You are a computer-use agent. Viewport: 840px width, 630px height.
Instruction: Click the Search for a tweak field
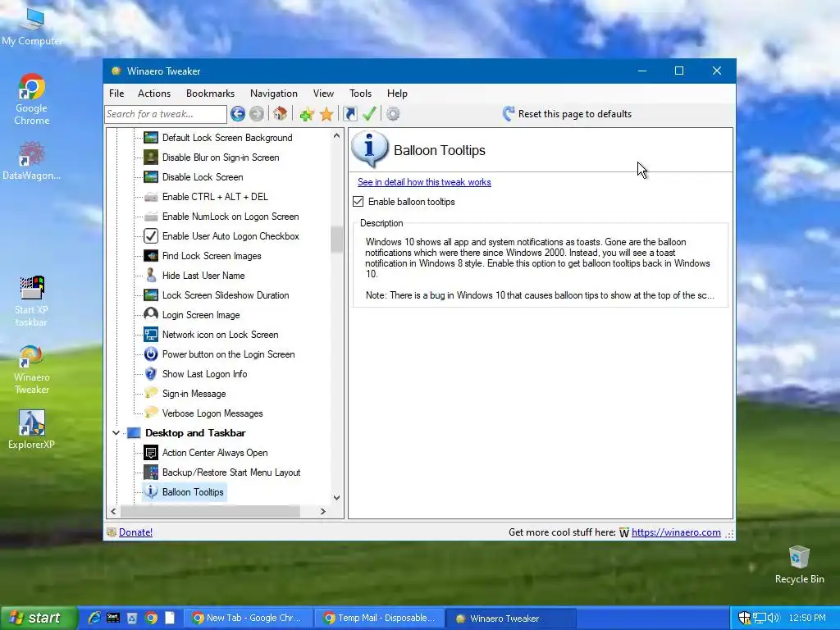click(166, 113)
